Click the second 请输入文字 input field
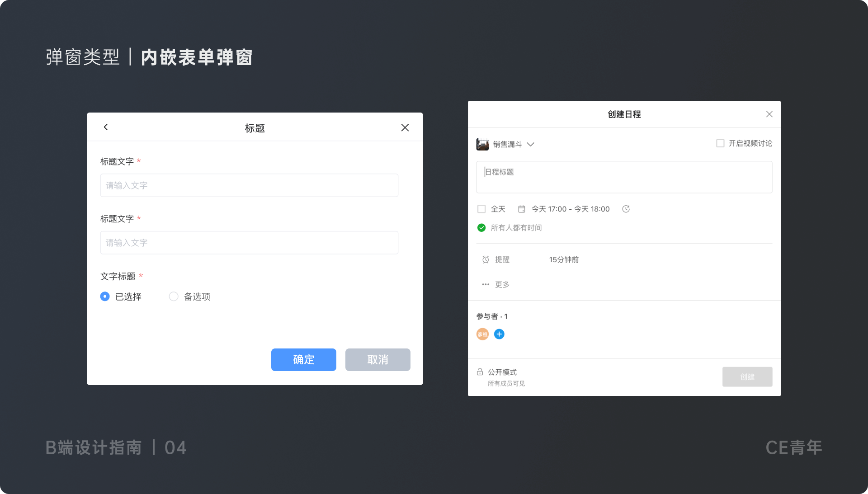Image resolution: width=868 pixels, height=494 pixels. pyautogui.click(x=249, y=243)
